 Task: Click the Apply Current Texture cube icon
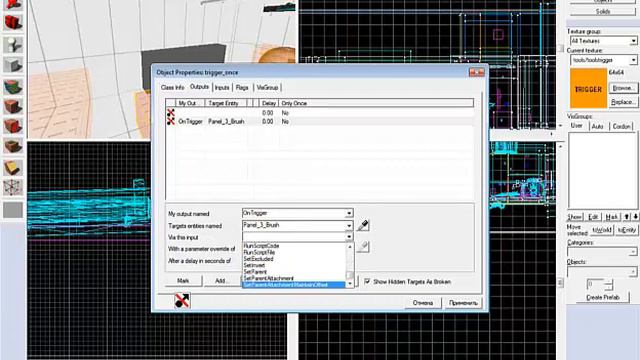tap(13, 106)
